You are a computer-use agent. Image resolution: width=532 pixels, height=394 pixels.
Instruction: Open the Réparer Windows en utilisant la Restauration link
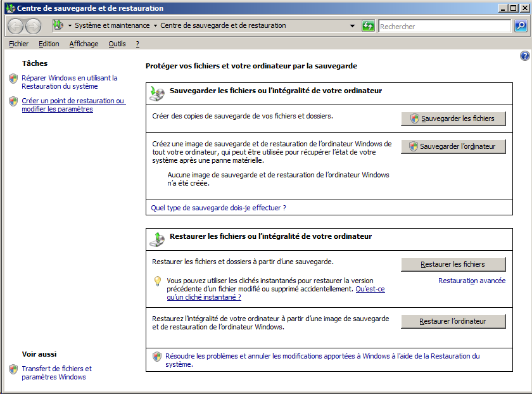70,82
